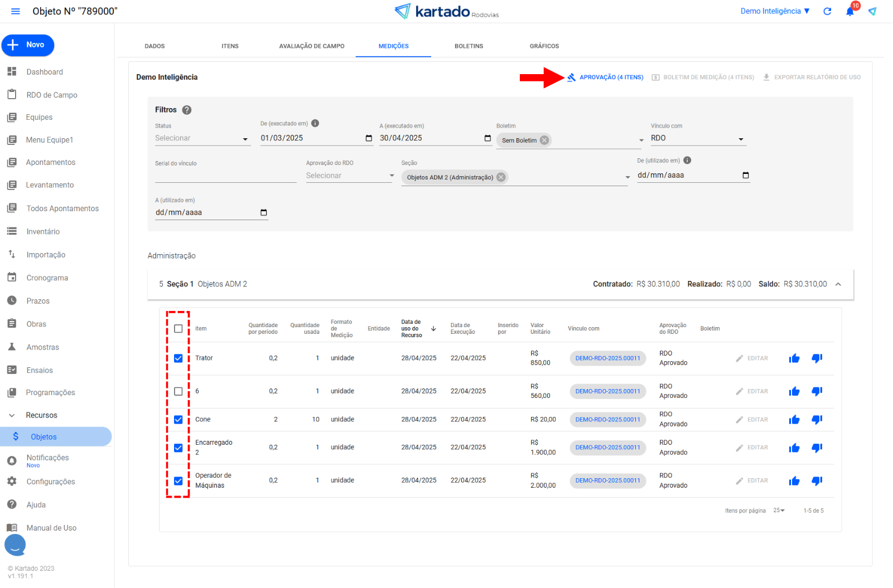
Task: Click the Serial do vínculo input field
Action: pyautogui.click(x=225, y=176)
